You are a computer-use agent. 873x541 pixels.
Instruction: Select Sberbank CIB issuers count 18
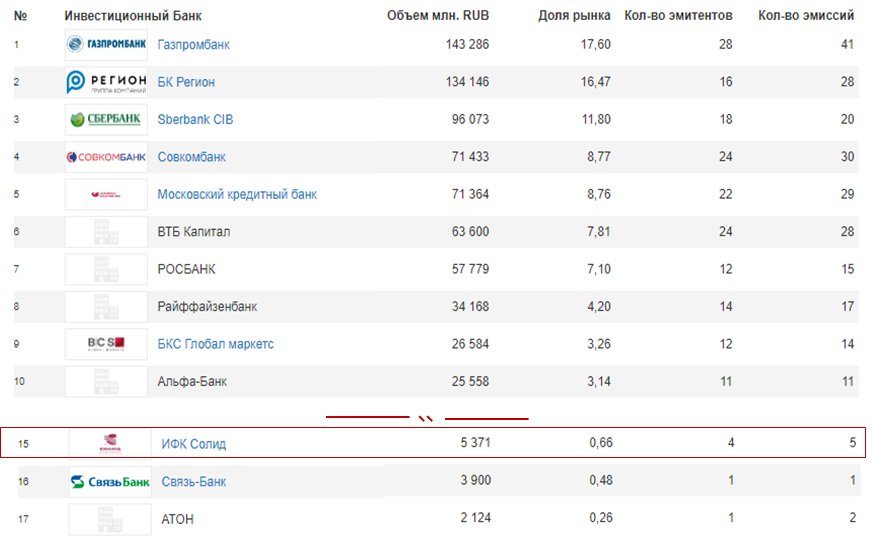coord(725,119)
